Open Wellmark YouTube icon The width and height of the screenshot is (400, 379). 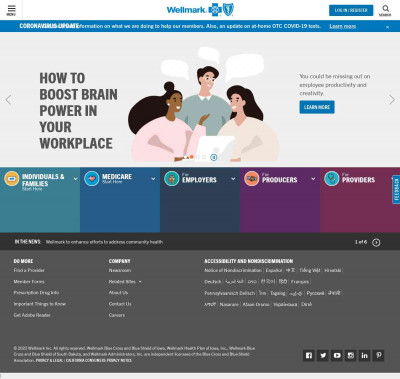(337, 355)
